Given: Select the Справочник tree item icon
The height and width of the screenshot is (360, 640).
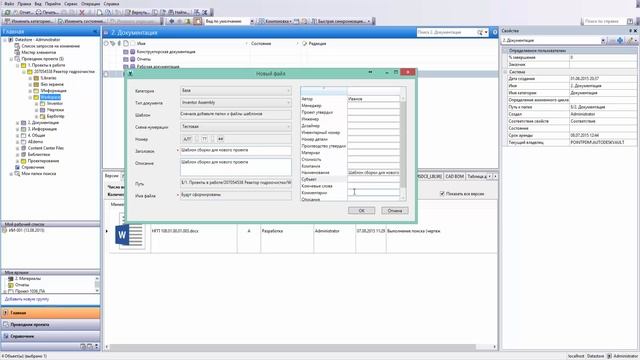Looking at the screenshot, I should point(17,167).
